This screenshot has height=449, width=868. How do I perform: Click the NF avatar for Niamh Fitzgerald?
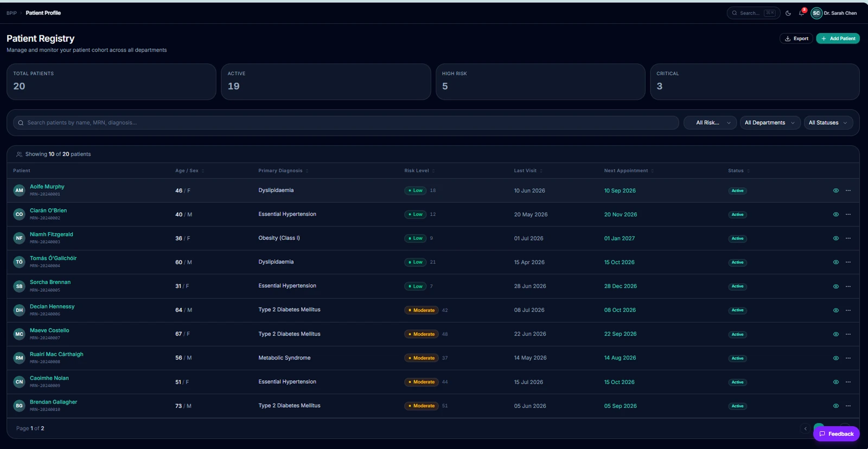(20, 238)
